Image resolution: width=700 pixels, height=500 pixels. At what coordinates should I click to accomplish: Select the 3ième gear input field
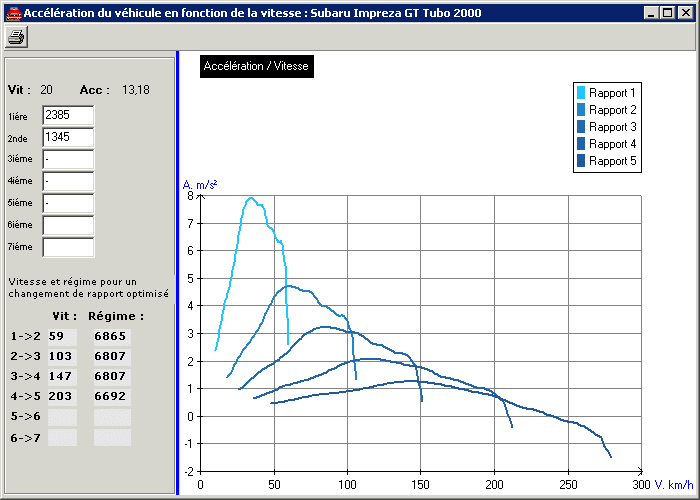68,160
